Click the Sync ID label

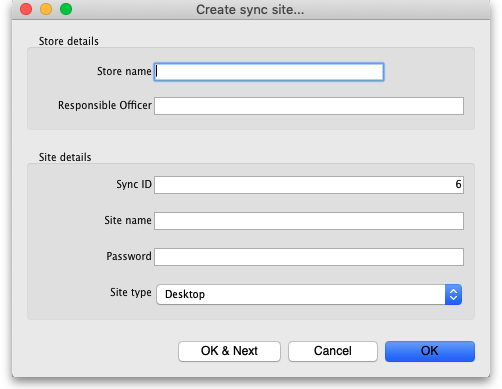click(x=134, y=184)
